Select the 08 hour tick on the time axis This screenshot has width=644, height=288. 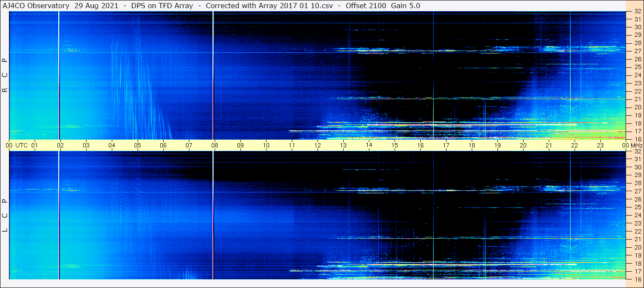coord(215,145)
